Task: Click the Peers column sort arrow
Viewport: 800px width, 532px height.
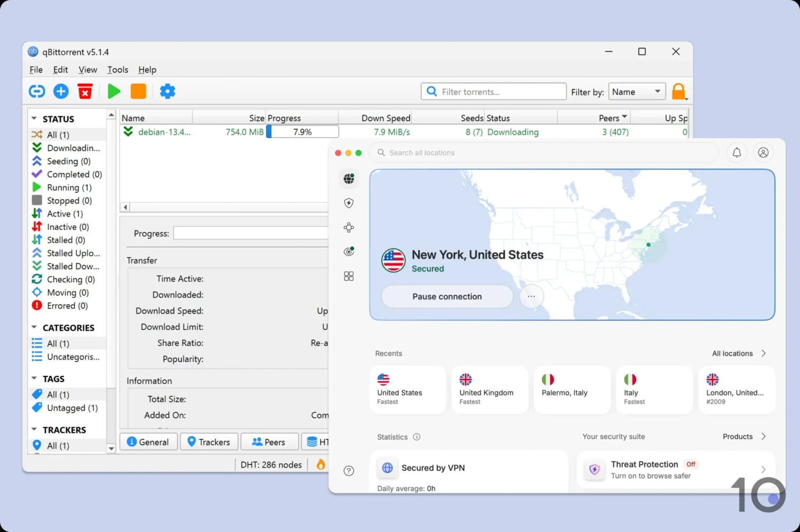Action: (625, 116)
